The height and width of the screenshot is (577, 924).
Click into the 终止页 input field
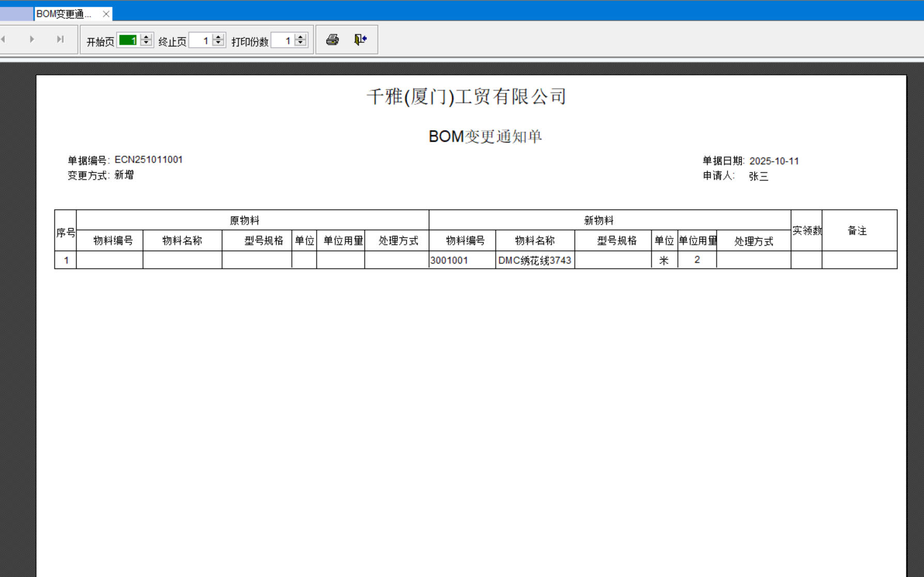pos(200,40)
